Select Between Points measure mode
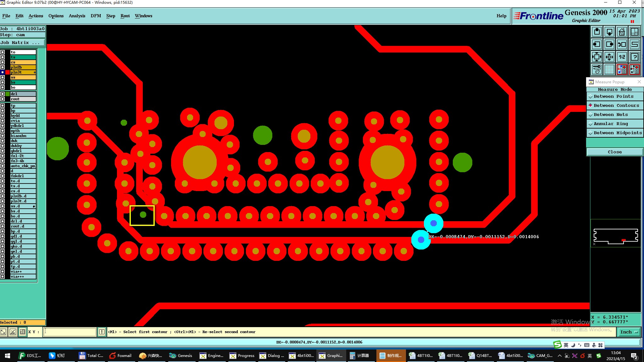Image resolution: width=644 pixels, height=362 pixels. [x=615, y=96]
